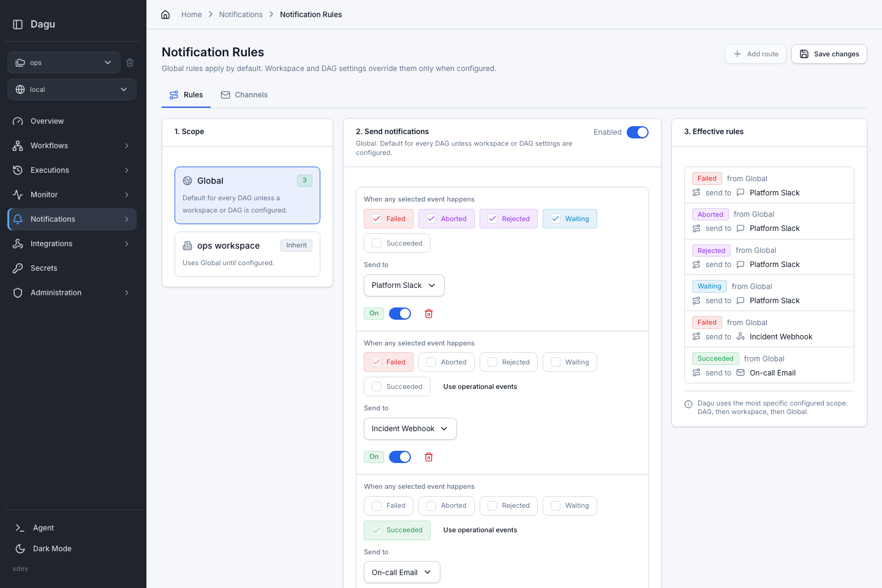This screenshot has height=588, width=882.
Task: Expand the Monitor submenu chevron
Action: [127, 195]
